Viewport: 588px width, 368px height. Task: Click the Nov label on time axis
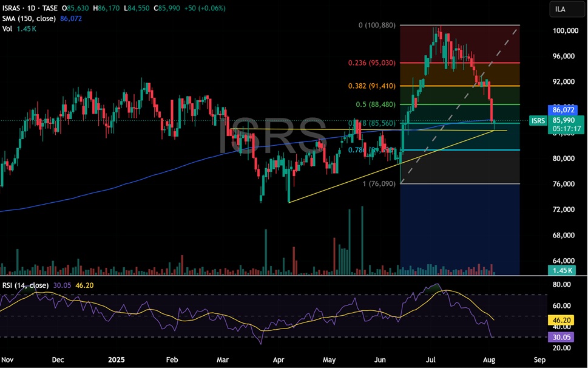(7, 359)
